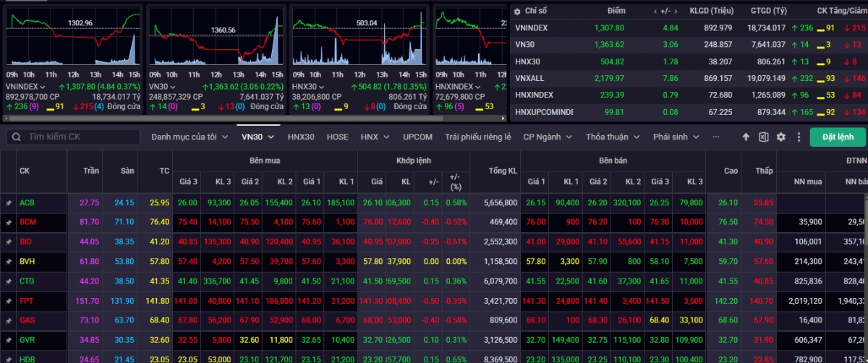868x363 pixels.
Task: Click the gear icon beside Chỉ số
Action: (x=516, y=12)
